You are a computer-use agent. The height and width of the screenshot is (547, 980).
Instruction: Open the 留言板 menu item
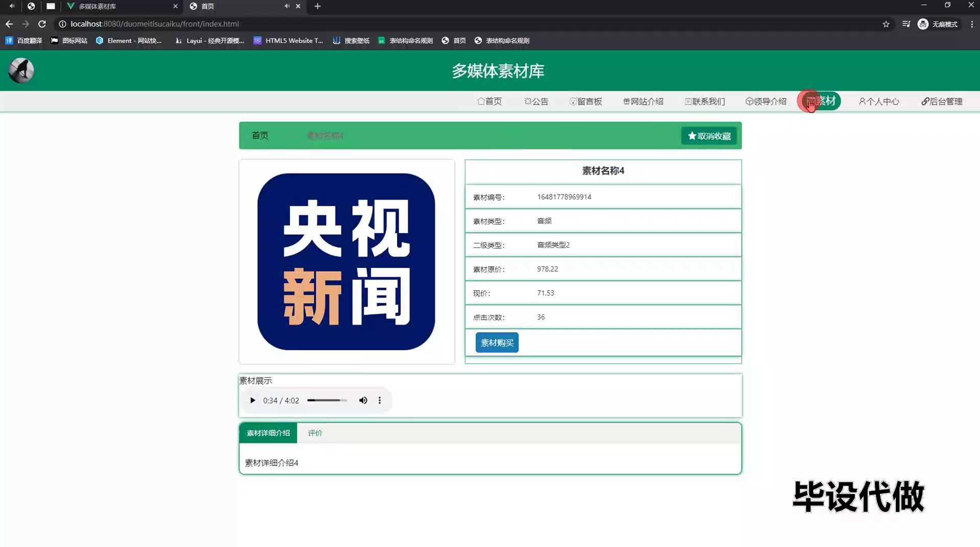point(585,101)
